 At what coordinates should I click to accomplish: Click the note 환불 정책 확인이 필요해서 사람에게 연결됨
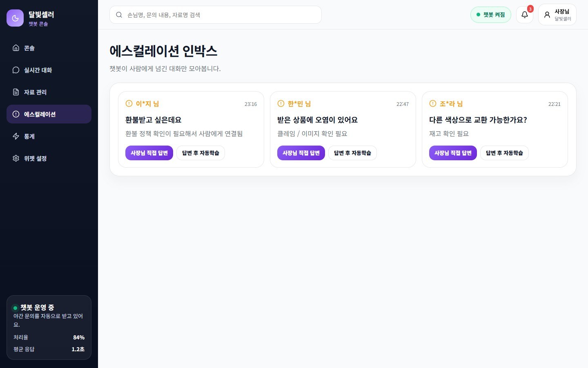tap(184, 134)
